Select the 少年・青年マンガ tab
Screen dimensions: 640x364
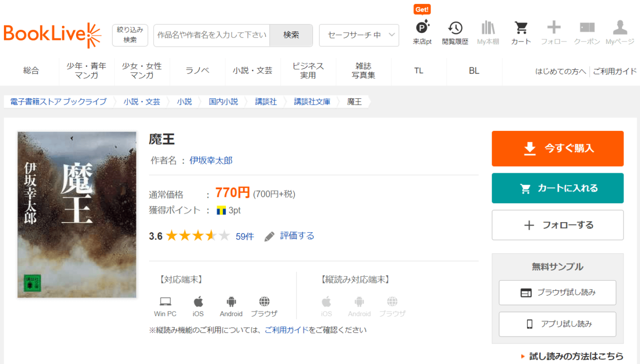[x=86, y=71]
